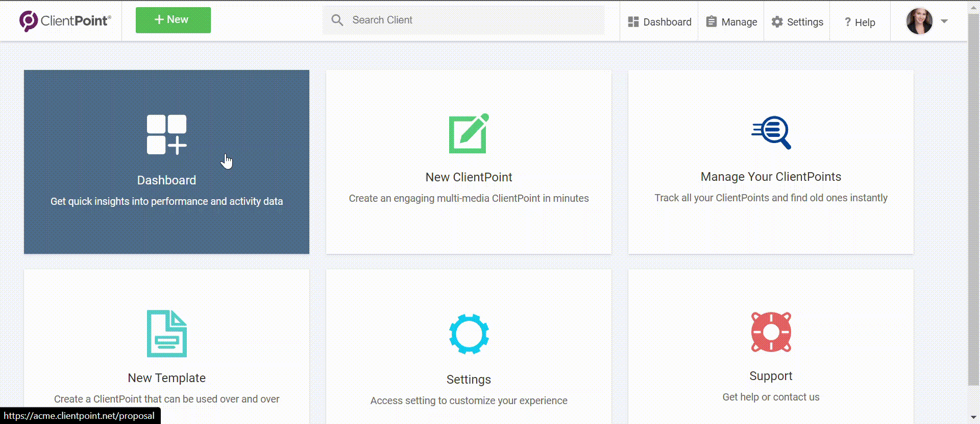The height and width of the screenshot is (424, 980).
Task: Open the New ClientPoint tile title
Action: tap(469, 177)
